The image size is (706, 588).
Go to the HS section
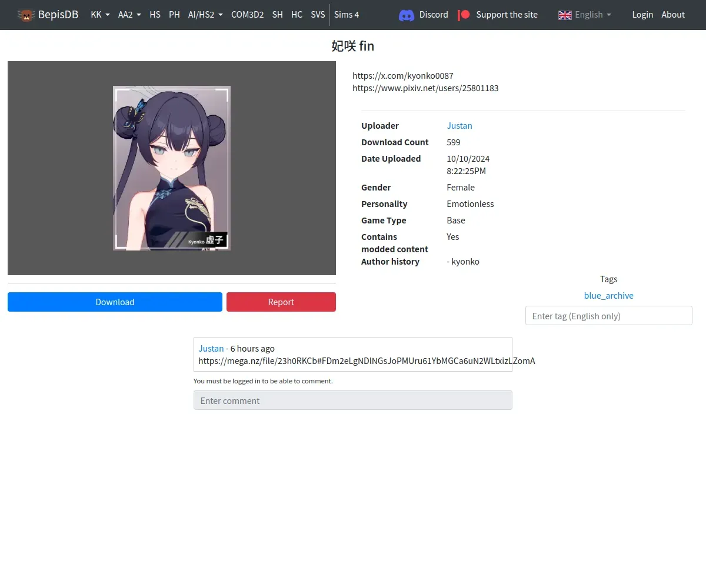(155, 15)
